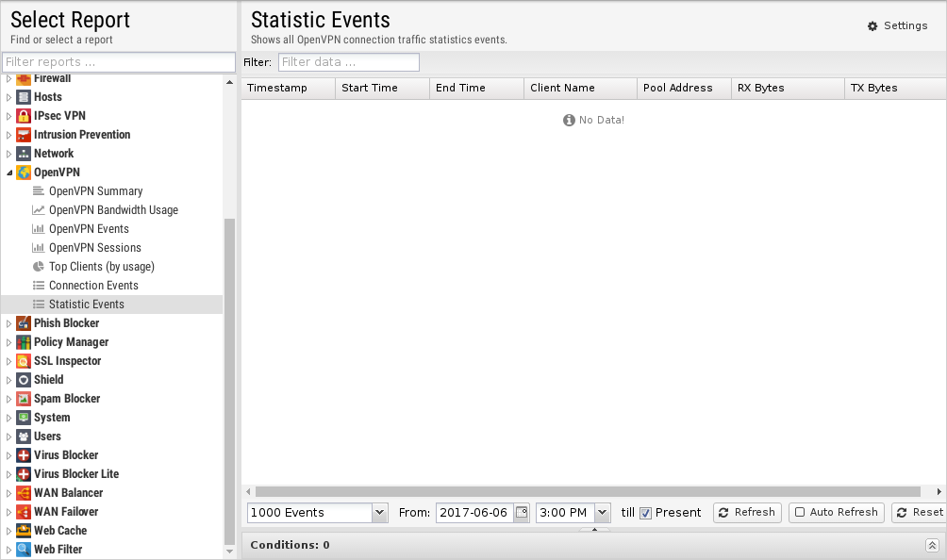
Task: Open the OpenVPN Summary report
Action: pyautogui.click(x=95, y=191)
